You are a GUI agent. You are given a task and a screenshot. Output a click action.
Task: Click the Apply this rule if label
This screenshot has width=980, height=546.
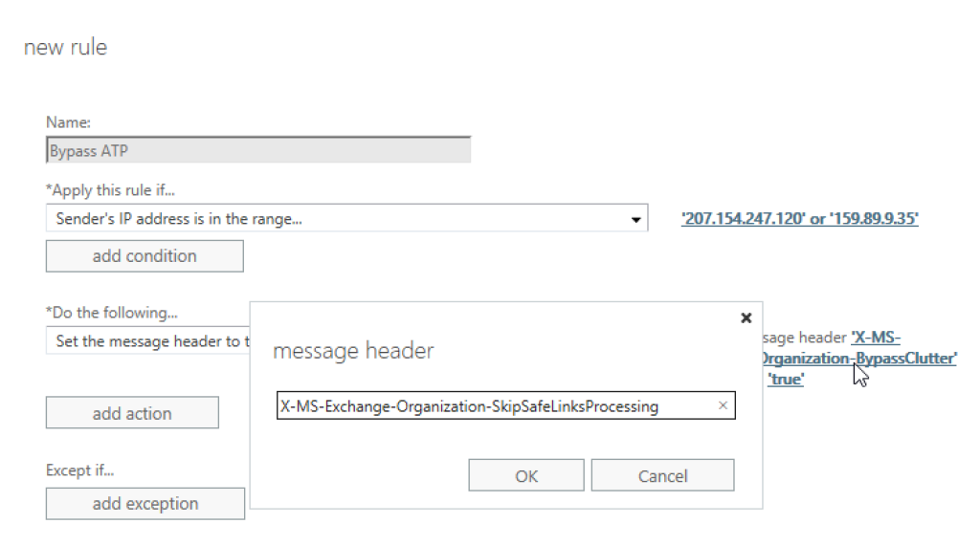[110, 191]
